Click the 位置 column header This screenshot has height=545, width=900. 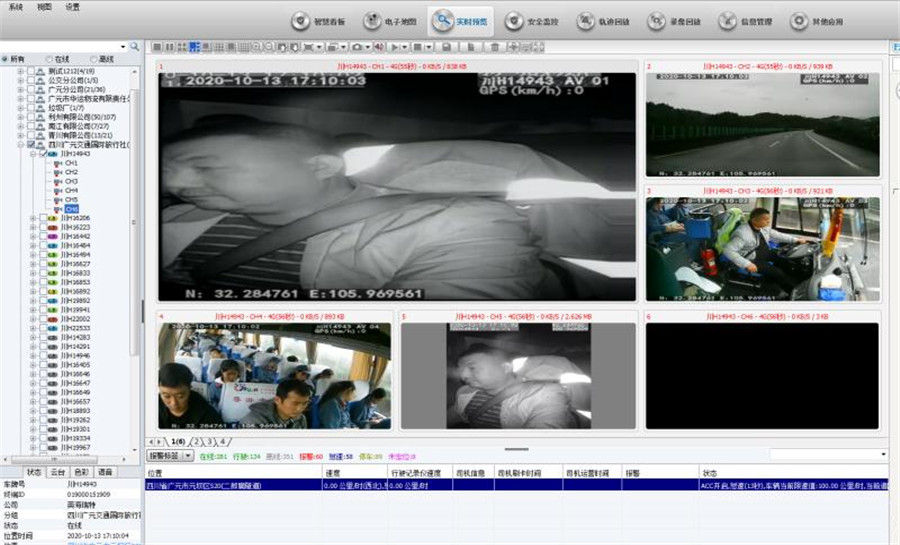click(x=156, y=472)
